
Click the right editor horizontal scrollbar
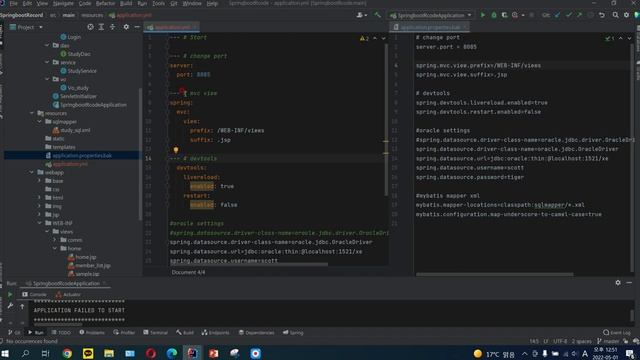click(494, 274)
